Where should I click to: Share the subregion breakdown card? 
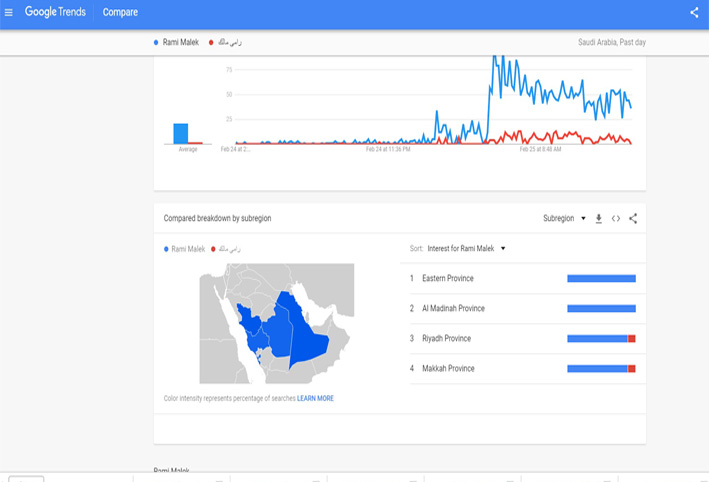[x=633, y=218]
